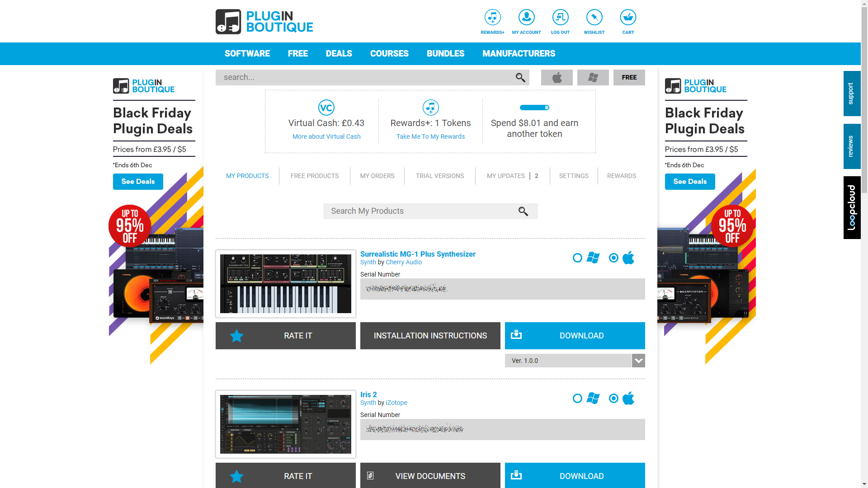This screenshot has height=488, width=868.
Task: Select Windows radio for Surrealistic MG-1
Action: click(577, 258)
